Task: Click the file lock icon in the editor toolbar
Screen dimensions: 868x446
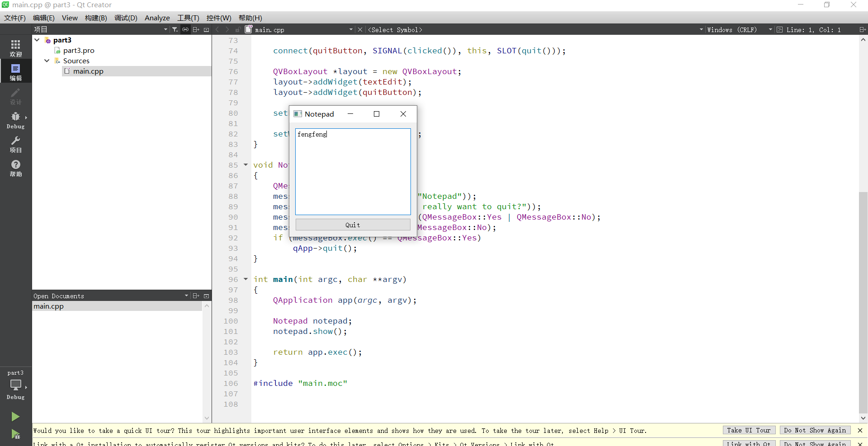Action: (x=238, y=29)
